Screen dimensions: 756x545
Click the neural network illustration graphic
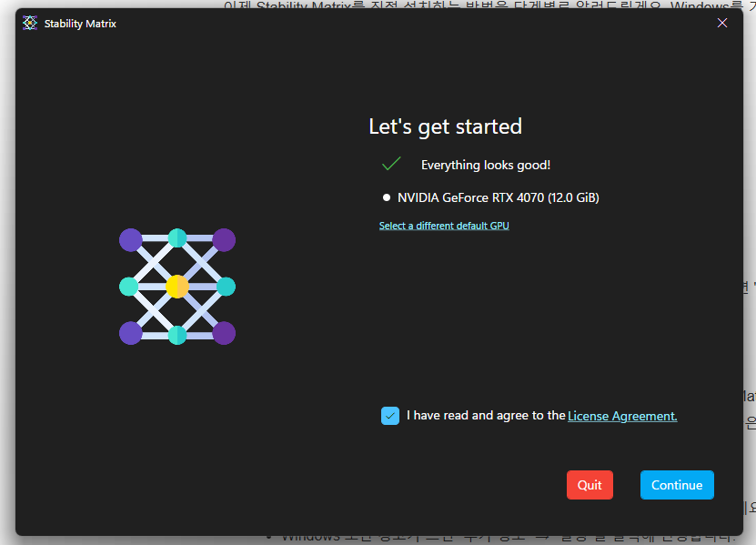tap(177, 287)
